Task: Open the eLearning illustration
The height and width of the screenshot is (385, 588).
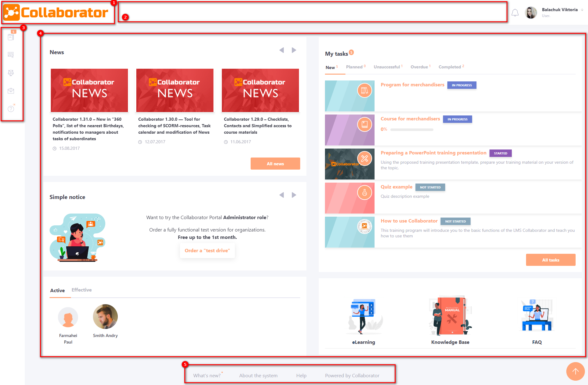Action: click(x=364, y=316)
